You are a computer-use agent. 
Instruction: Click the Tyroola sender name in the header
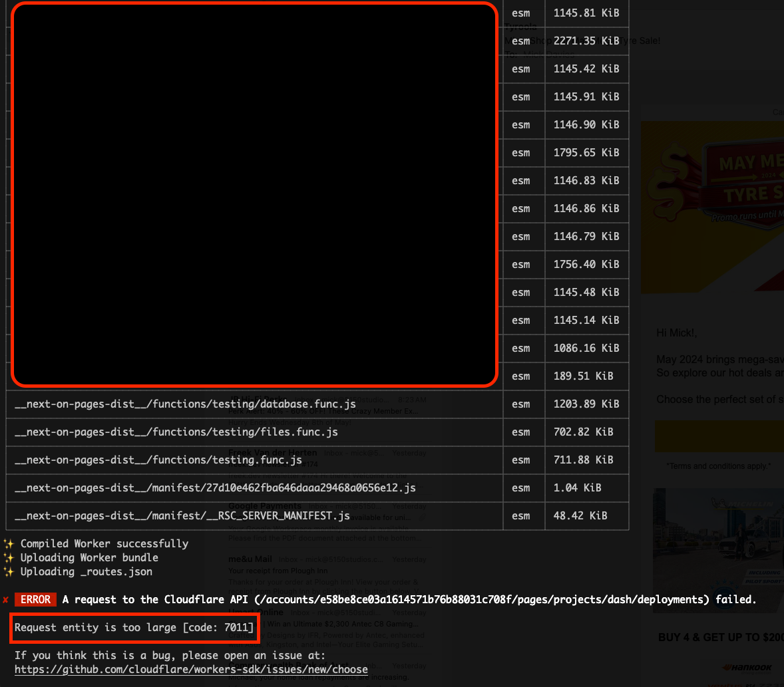tap(520, 27)
